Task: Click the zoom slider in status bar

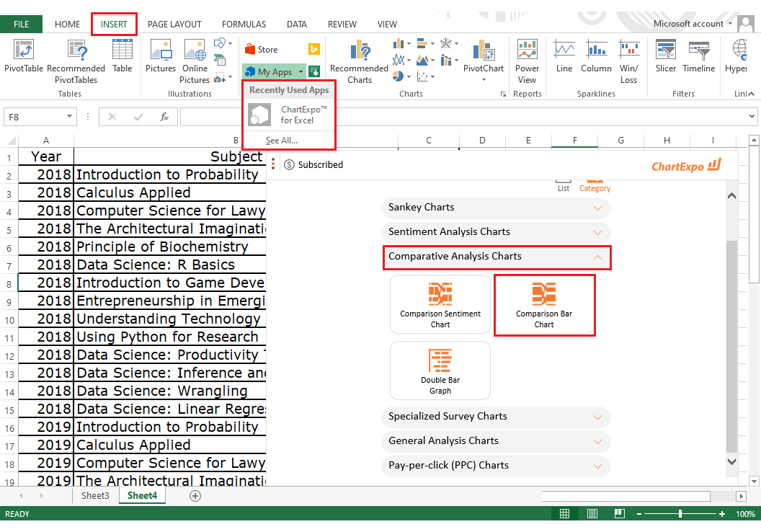Action: pos(680,514)
